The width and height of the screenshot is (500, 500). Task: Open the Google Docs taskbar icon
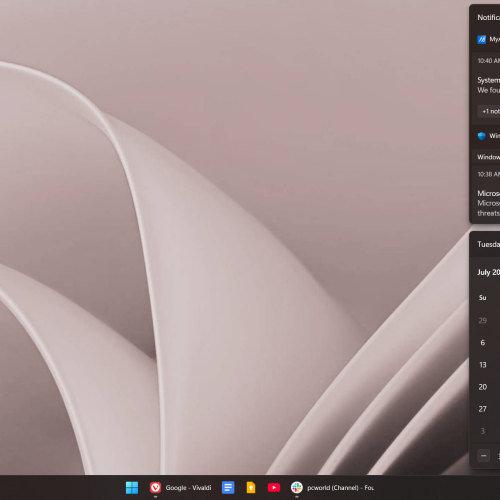228,488
